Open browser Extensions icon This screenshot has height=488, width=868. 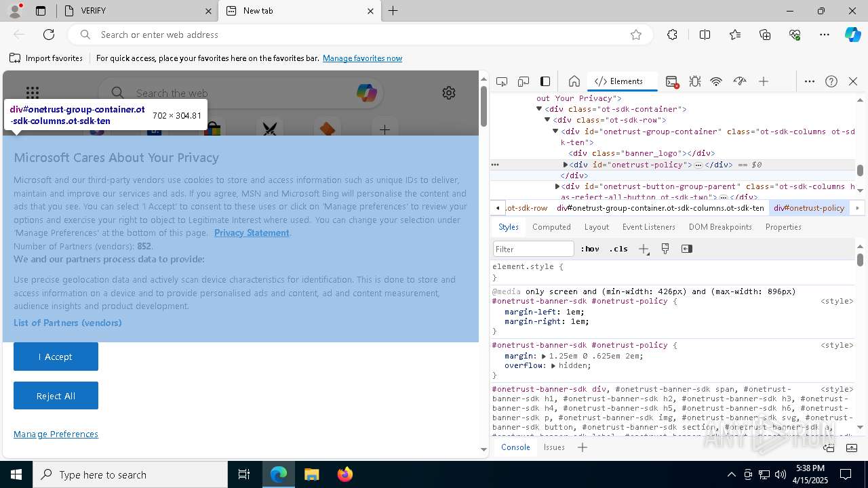[672, 35]
